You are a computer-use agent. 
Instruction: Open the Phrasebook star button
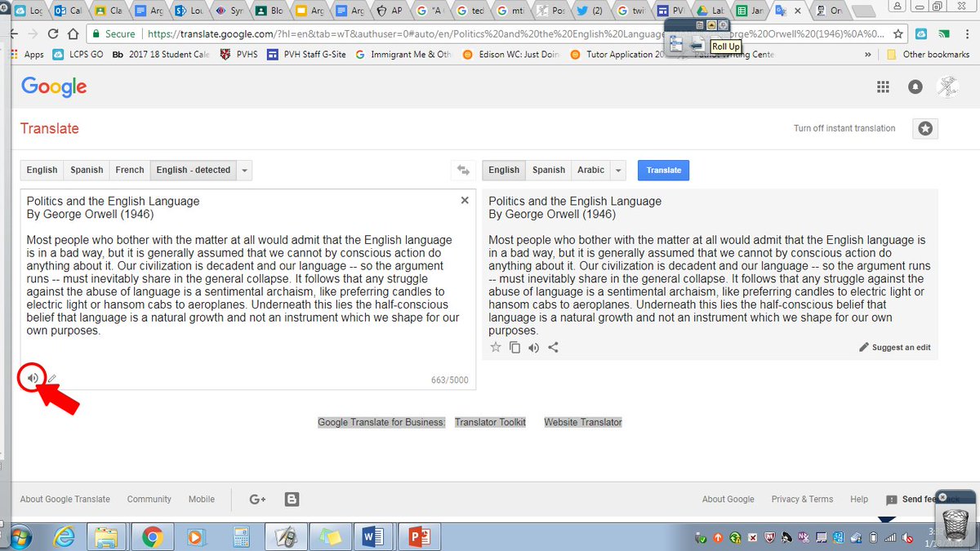pos(924,128)
